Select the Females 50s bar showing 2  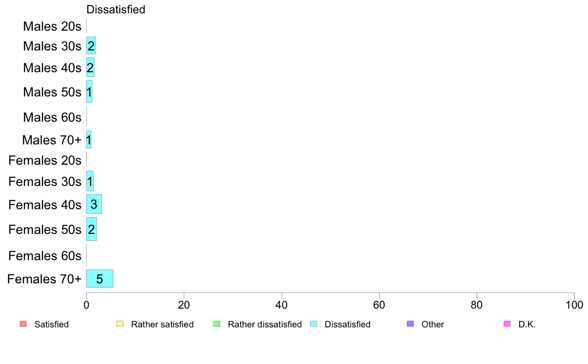(92, 229)
